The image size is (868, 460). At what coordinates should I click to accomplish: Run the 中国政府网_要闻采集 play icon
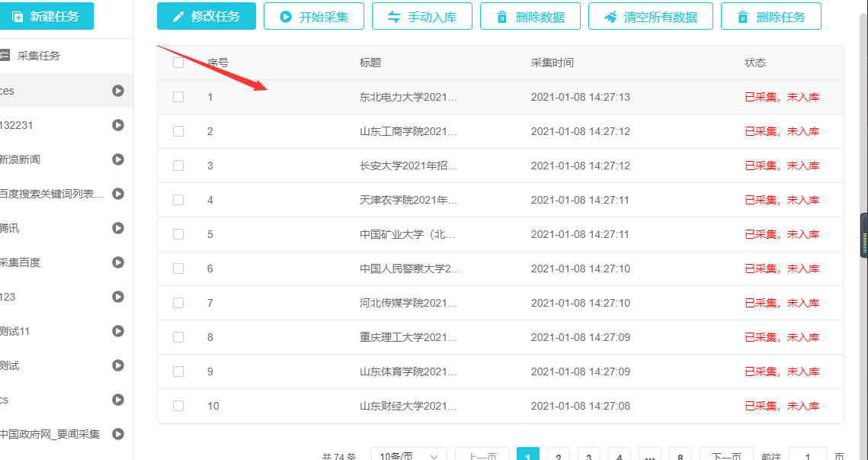point(118,434)
